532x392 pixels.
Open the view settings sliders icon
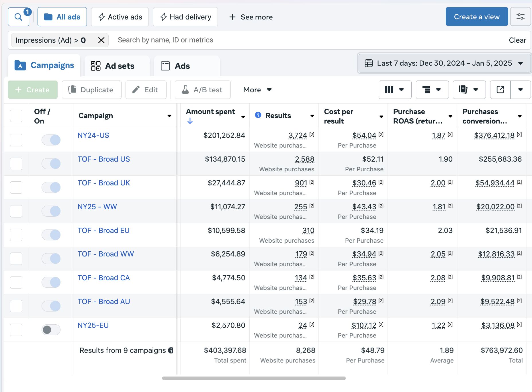coord(520,17)
